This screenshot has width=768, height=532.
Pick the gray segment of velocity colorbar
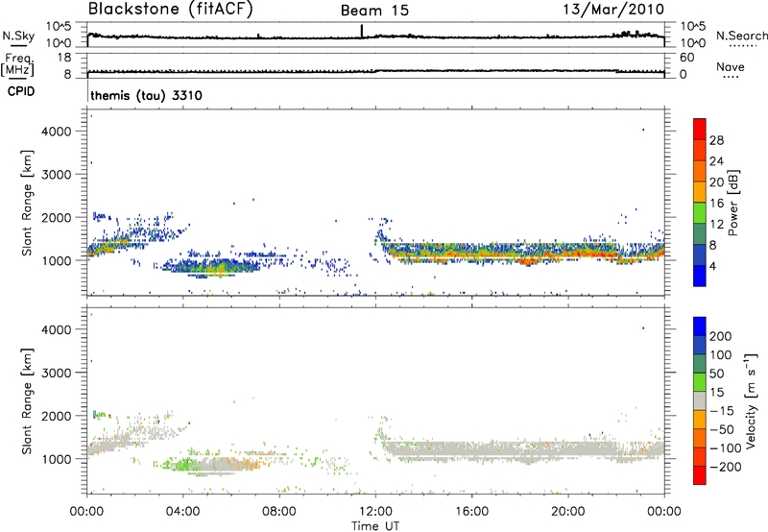click(700, 400)
